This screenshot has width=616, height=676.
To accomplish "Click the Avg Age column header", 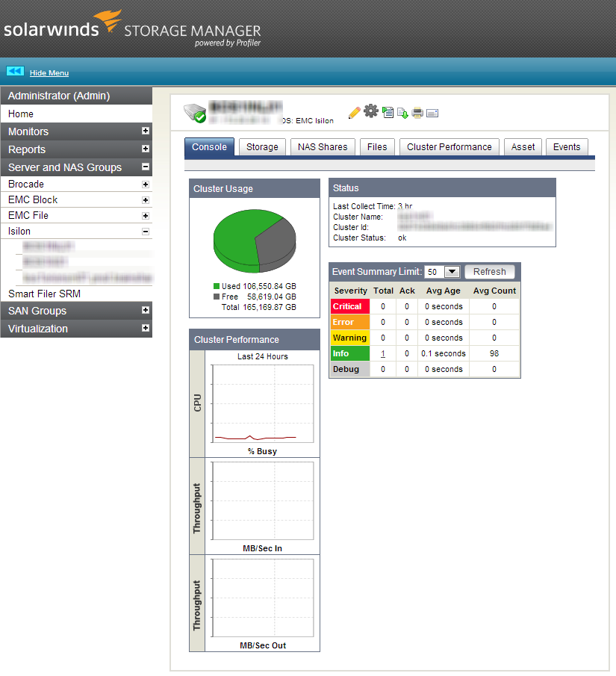I will click(x=443, y=291).
